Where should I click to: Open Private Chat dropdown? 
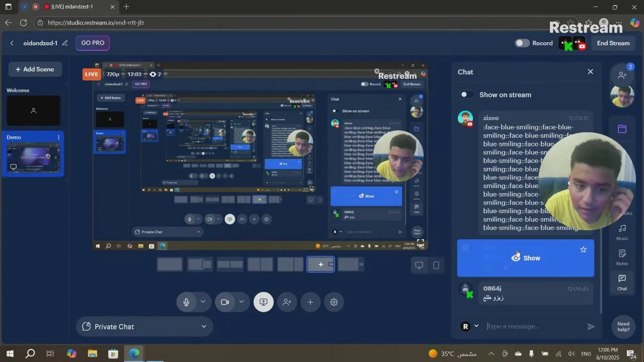point(144,327)
